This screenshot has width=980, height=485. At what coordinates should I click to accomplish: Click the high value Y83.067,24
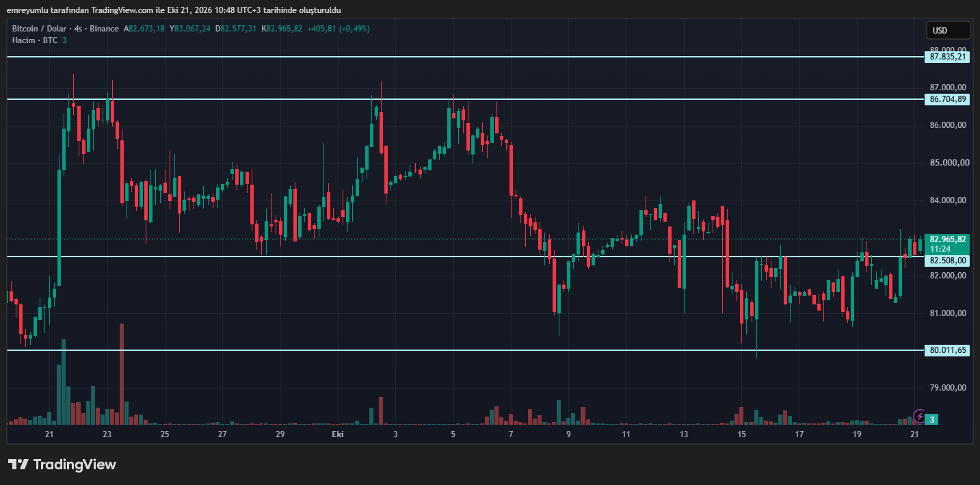click(x=191, y=29)
